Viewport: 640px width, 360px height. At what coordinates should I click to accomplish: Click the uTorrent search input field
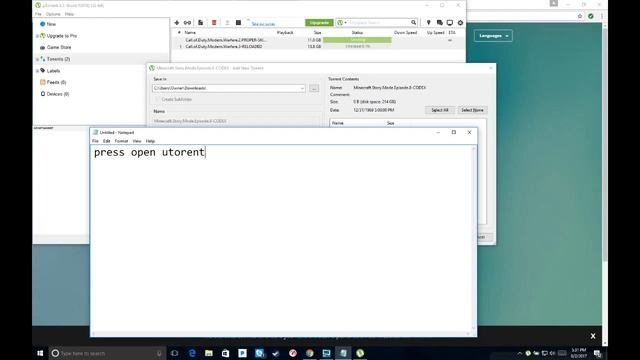point(379,23)
